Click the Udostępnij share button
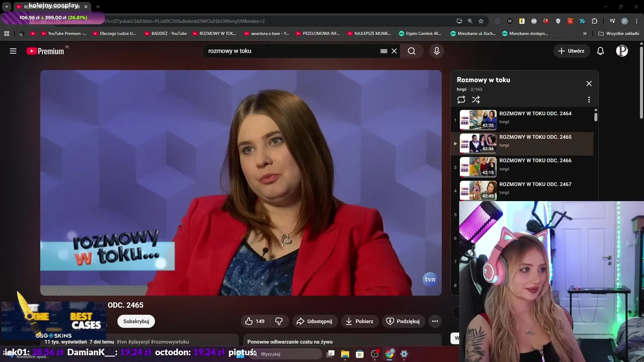 pyautogui.click(x=314, y=321)
